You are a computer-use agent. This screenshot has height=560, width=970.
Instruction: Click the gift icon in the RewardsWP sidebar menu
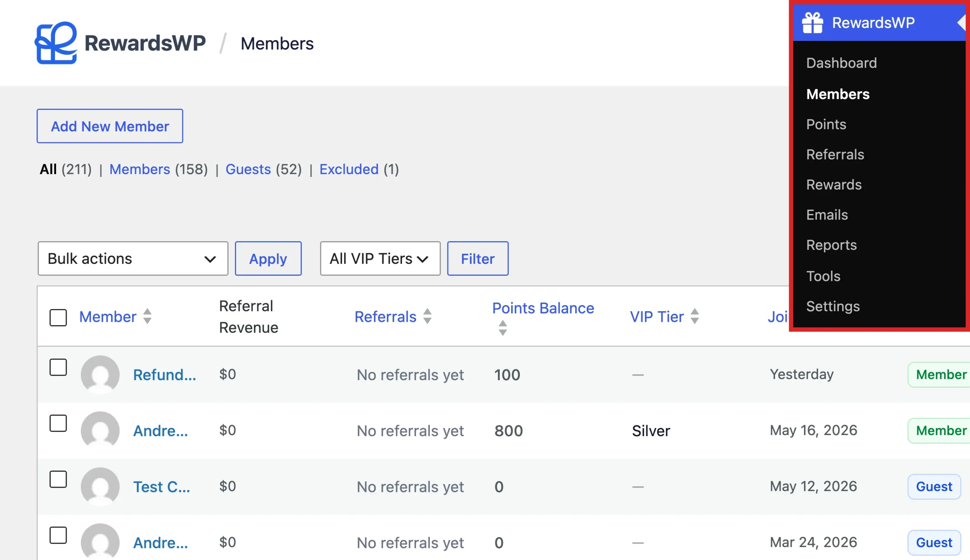click(x=812, y=23)
